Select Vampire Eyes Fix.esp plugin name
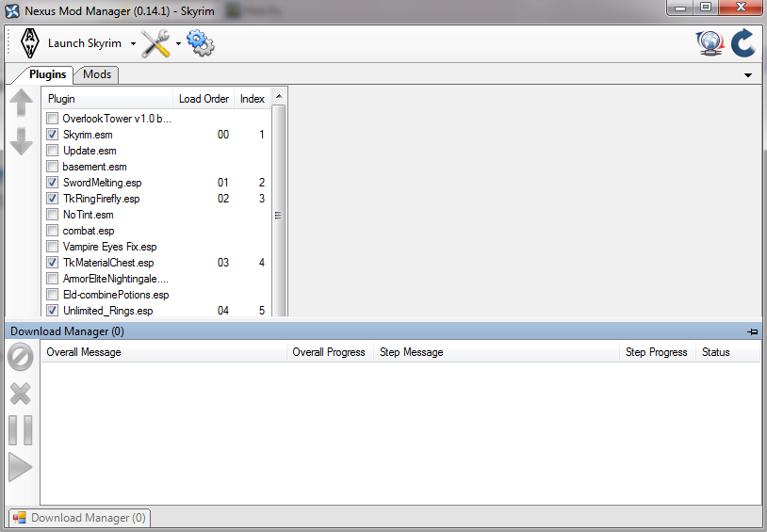The width and height of the screenshot is (767, 532). (x=109, y=247)
